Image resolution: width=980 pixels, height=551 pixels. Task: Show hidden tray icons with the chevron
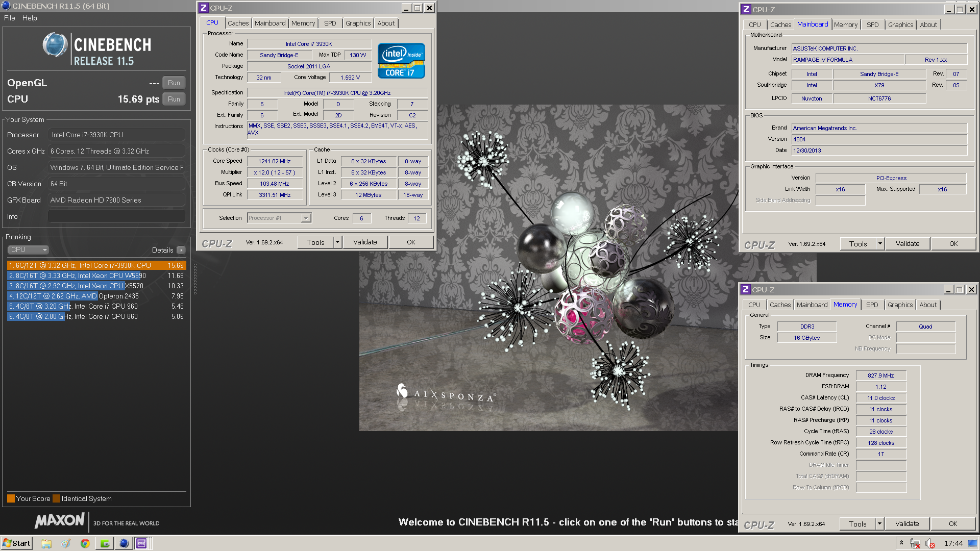[x=901, y=543]
